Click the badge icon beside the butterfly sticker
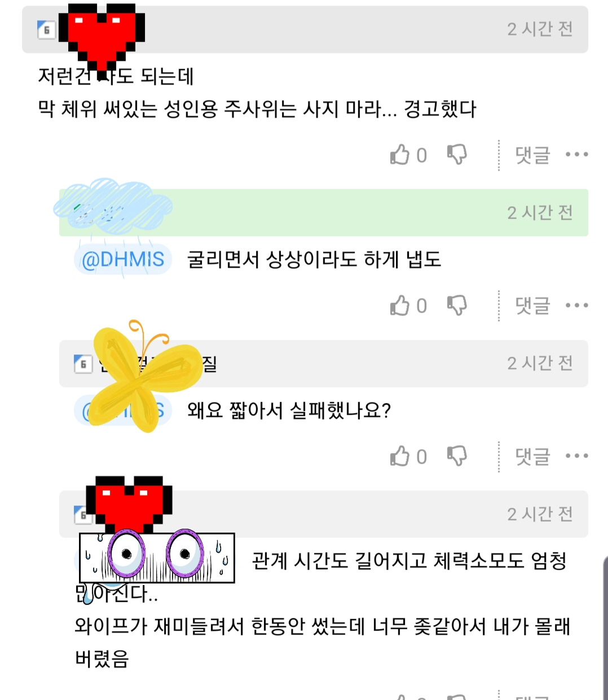Image resolution: width=608 pixels, height=700 pixels. tap(83, 364)
